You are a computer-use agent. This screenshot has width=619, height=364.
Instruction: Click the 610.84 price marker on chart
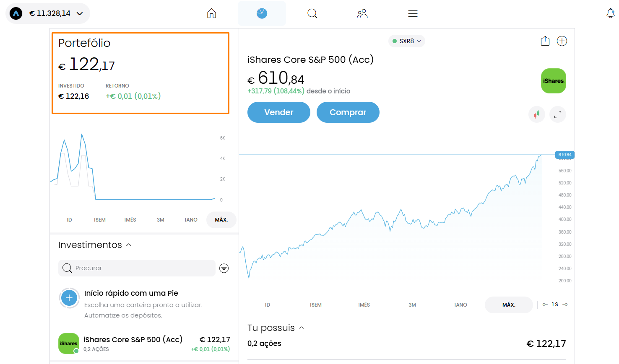(564, 155)
